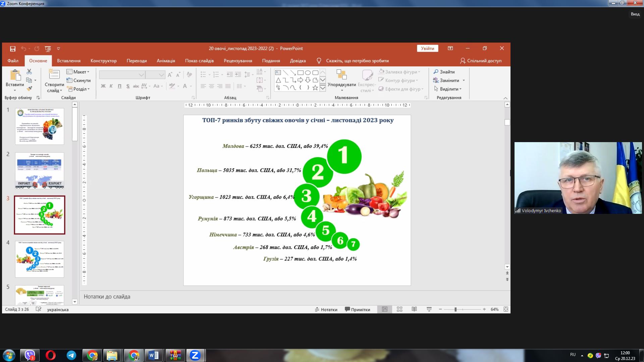
Task: Click the Save icon in quick access toolbar
Action: pos(13,49)
